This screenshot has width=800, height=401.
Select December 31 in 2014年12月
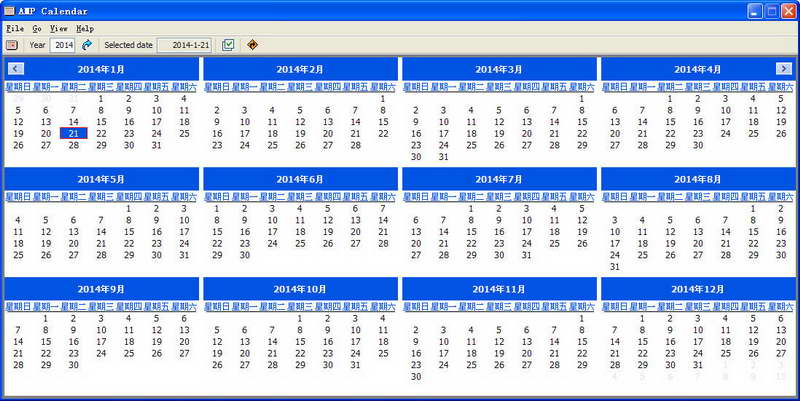697,365
